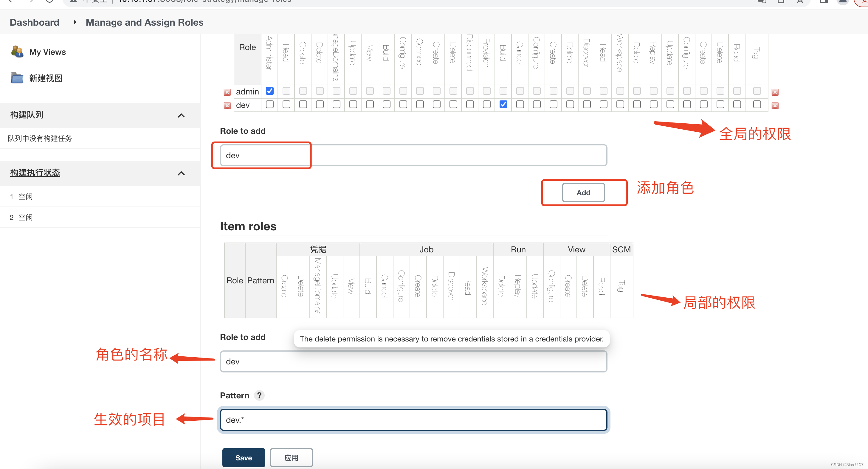Click the 应用 apply button
The width and height of the screenshot is (868, 469).
[291, 457]
